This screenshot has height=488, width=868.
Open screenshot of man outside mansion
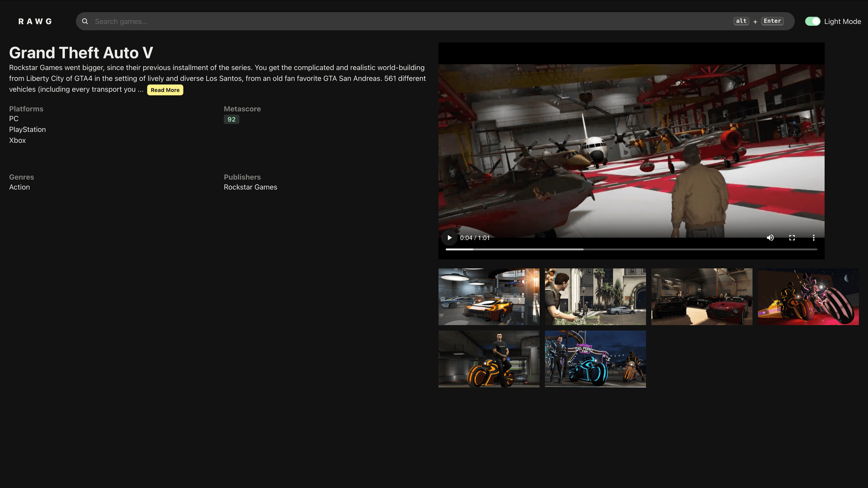[x=595, y=297]
